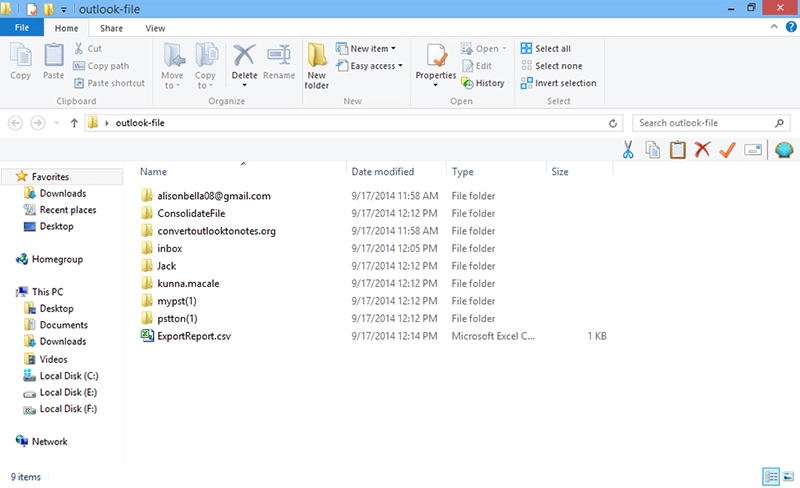The height and width of the screenshot is (488, 800).
Task: Select the kunna.macale folder
Action: tap(188, 283)
